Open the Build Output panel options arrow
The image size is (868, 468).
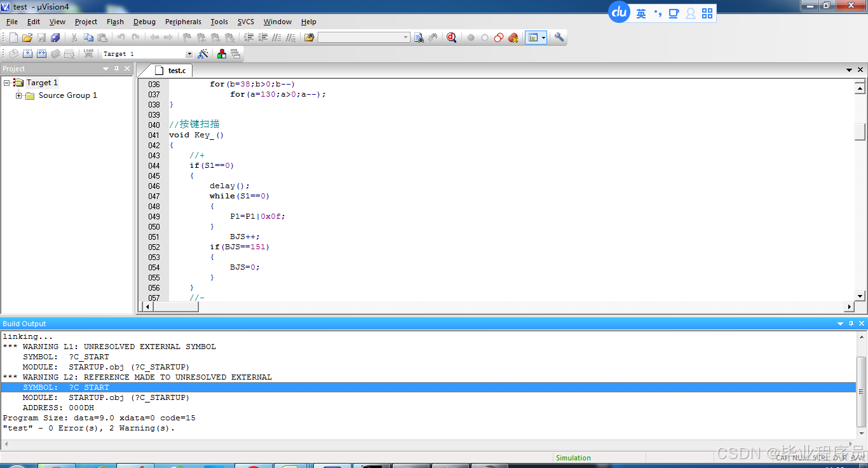(x=841, y=324)
